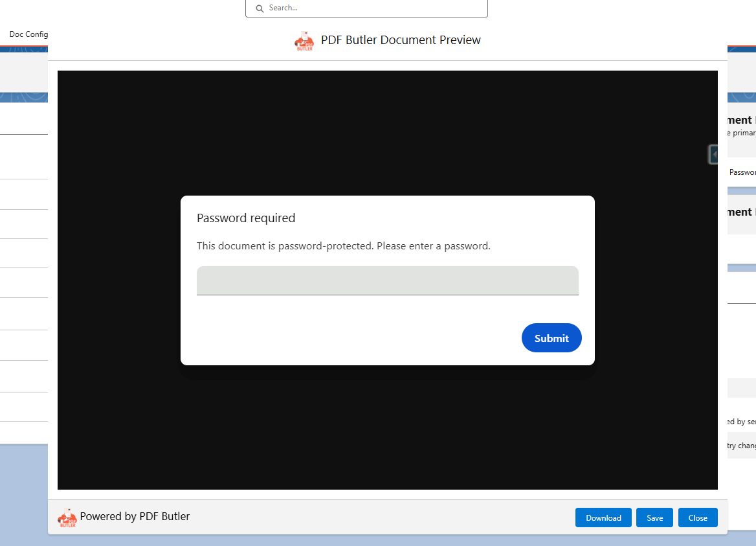Open the Doc Config tab behind the modal

click(x=28, y=34)
